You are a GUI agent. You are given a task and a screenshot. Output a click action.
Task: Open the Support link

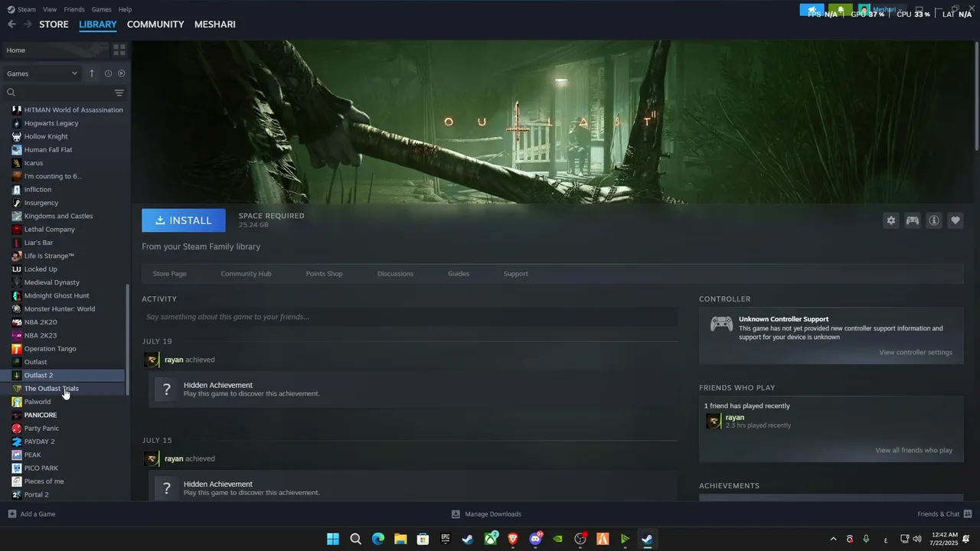(515, 273)
